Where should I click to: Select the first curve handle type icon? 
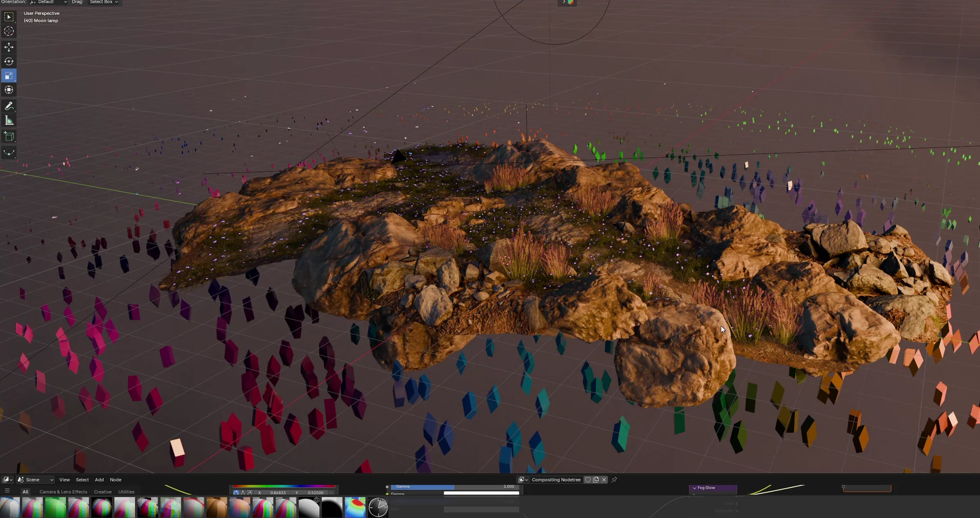[236, 493]
